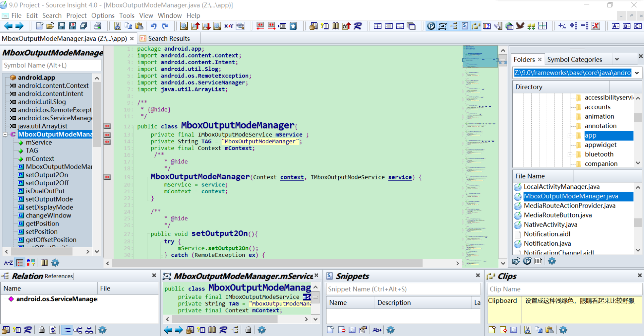Click the Cut scissors icon in main toolbar
644x336 pixels.
click(x=117, y=26)
